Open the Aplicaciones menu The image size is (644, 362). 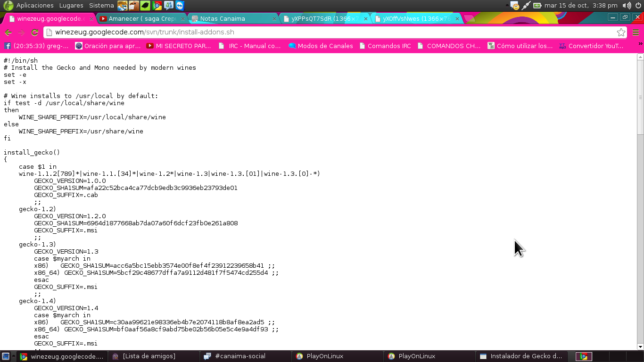coord(35,6)
